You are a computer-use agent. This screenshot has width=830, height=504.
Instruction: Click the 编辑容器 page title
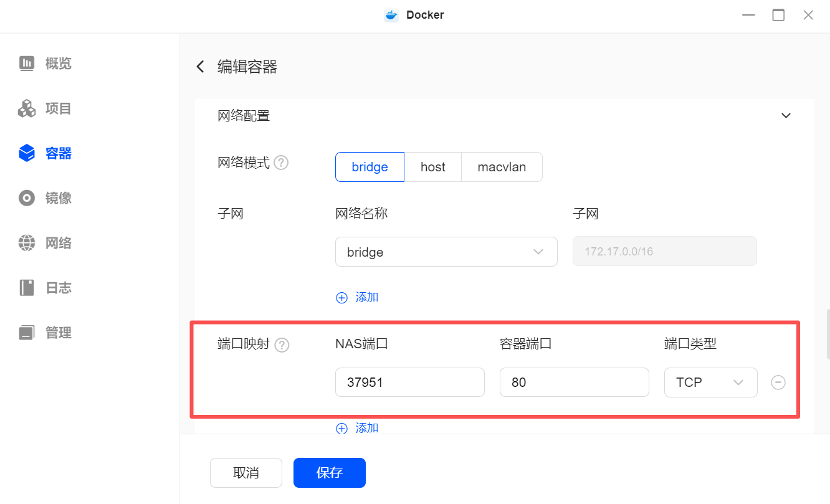[x=247, y=67]
